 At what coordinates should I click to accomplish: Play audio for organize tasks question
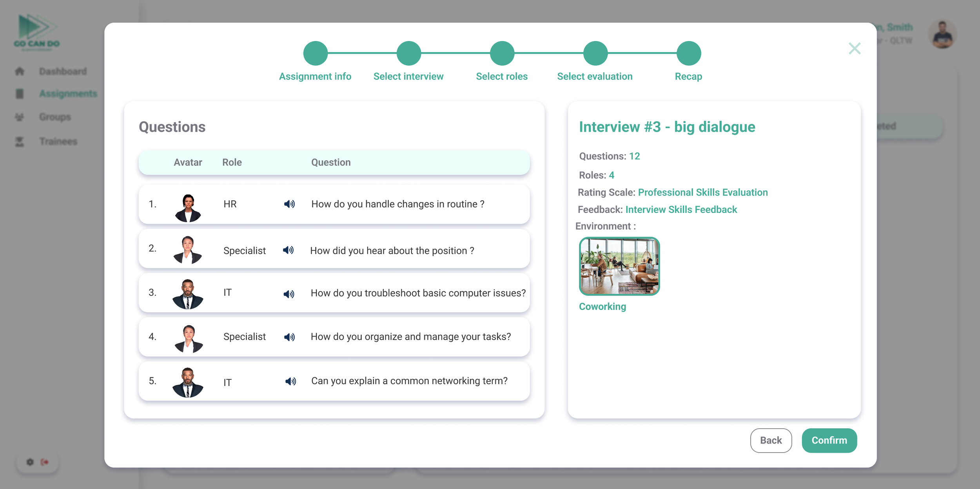(289, 337)
